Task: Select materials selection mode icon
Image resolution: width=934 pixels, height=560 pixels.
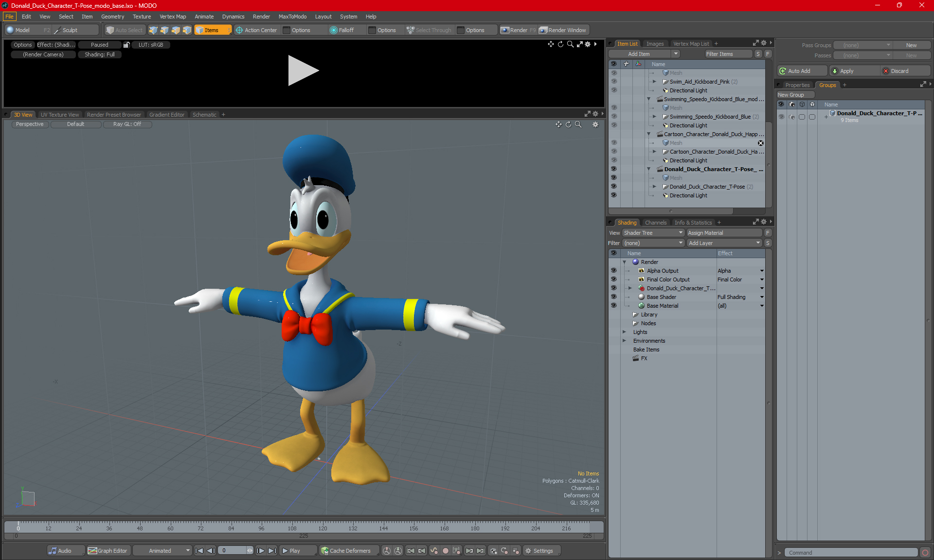Action: tap(187, 30)
